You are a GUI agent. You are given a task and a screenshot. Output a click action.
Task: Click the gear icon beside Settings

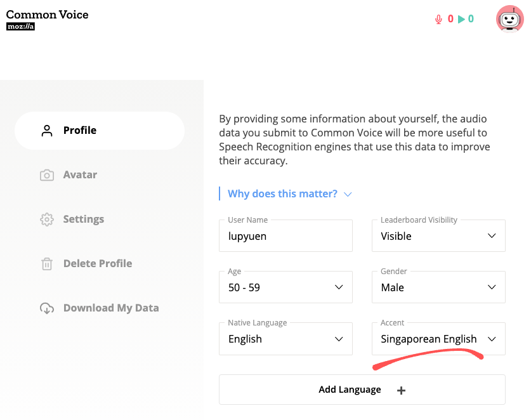tap(47, 220)
